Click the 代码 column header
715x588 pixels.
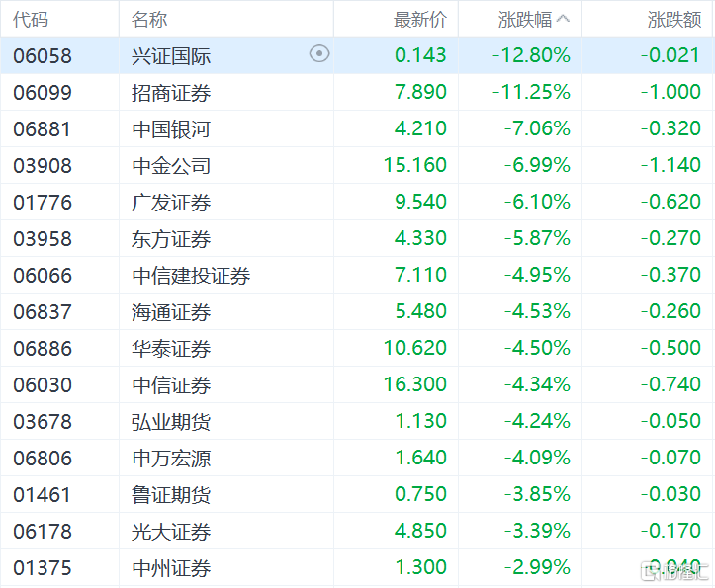pyautogui.click(x=31, y=20)
